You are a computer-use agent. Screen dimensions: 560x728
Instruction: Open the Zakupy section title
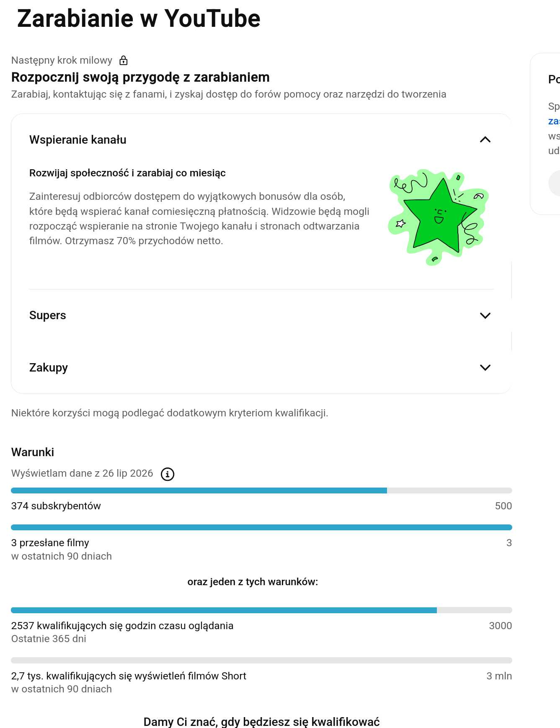pyautogui.click(x=49, y=368)
